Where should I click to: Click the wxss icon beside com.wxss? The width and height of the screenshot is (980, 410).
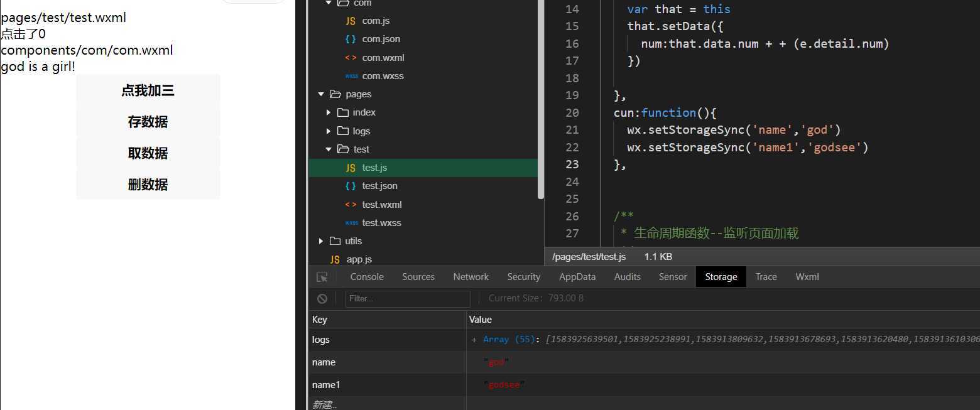[x=351, y=76]
